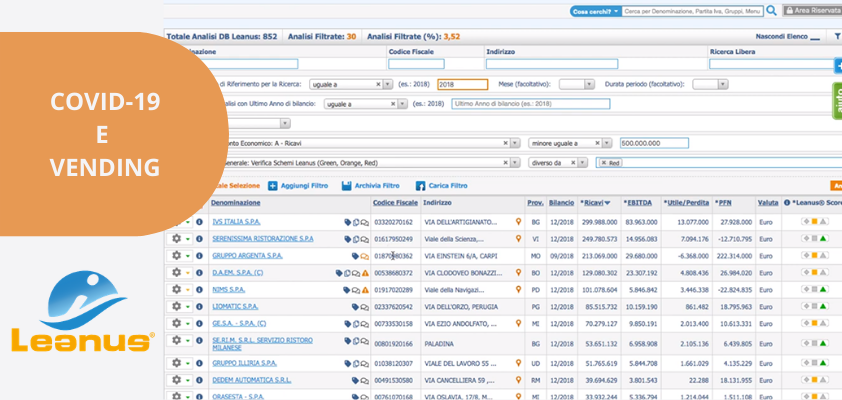Focus the Indirizzo filter field
This screenshot has width=842, height=400.
click(551, 64)
